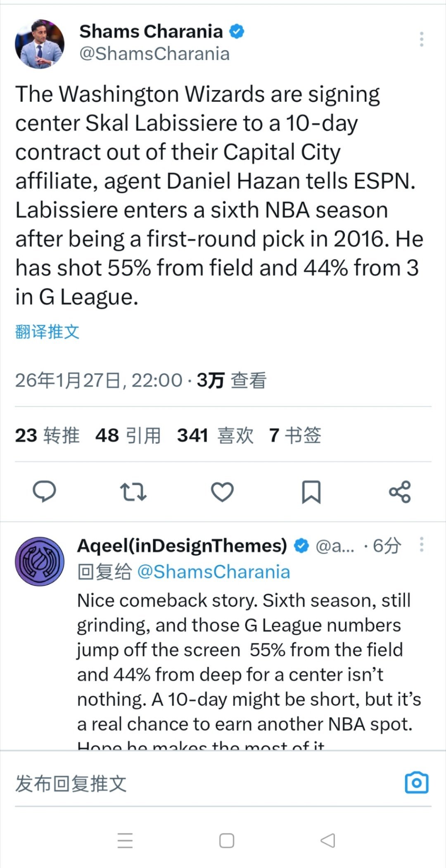
Task: Click 翻译推文 to translate the tweet
Action: click(47, 332)
